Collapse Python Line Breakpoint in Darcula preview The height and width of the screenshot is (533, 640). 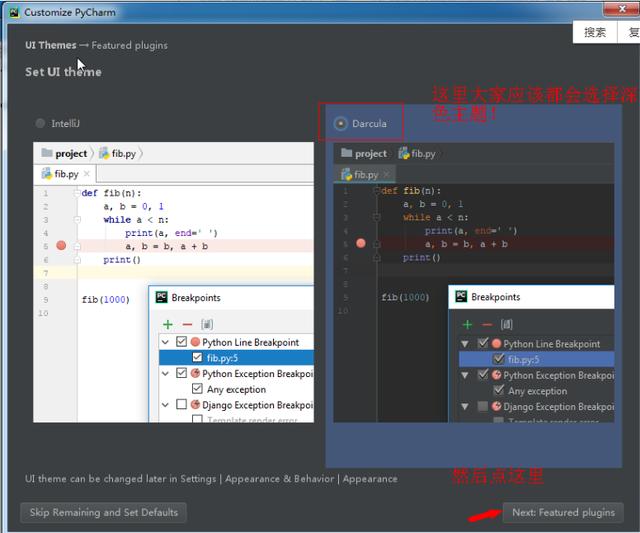[465, 344]
